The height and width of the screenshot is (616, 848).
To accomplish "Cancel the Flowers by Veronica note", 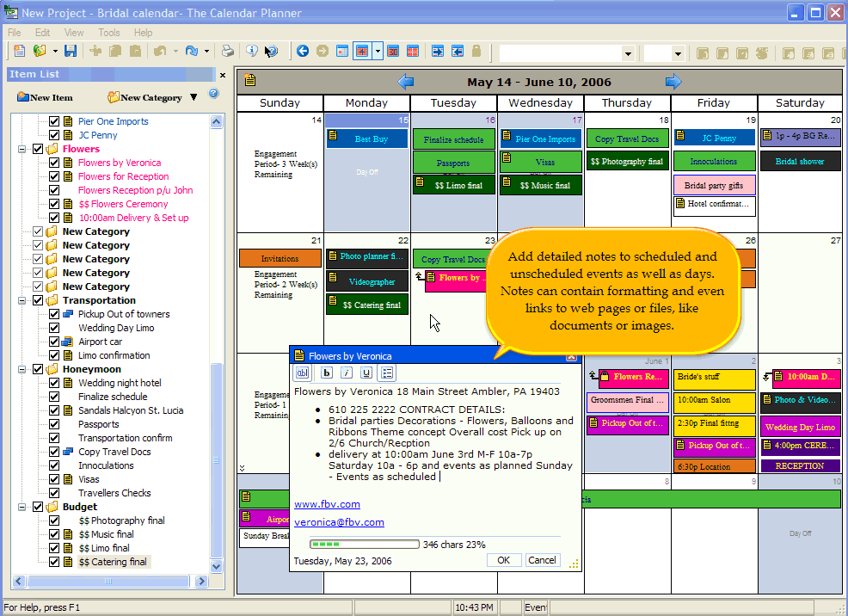I will point(542,560).
